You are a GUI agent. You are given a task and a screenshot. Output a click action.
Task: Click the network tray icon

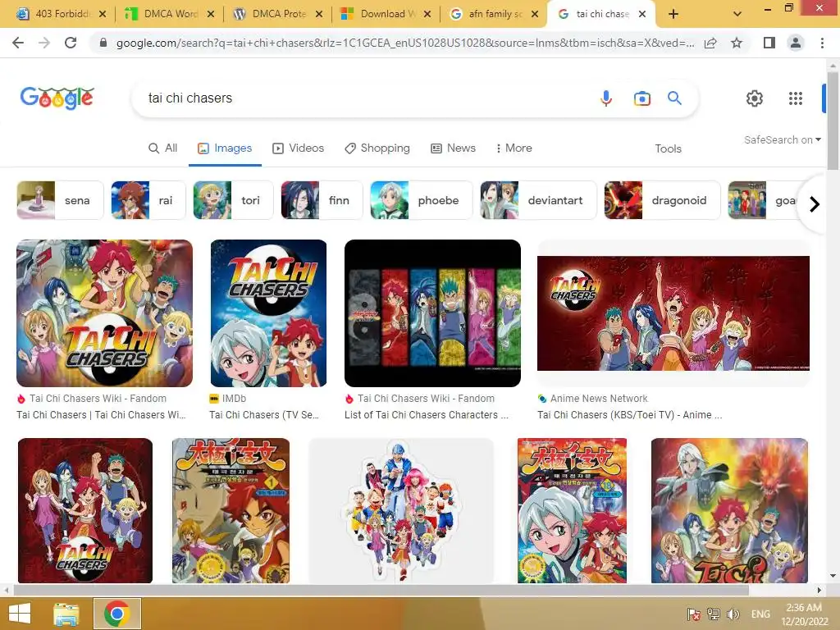click(x=713, y=614)
